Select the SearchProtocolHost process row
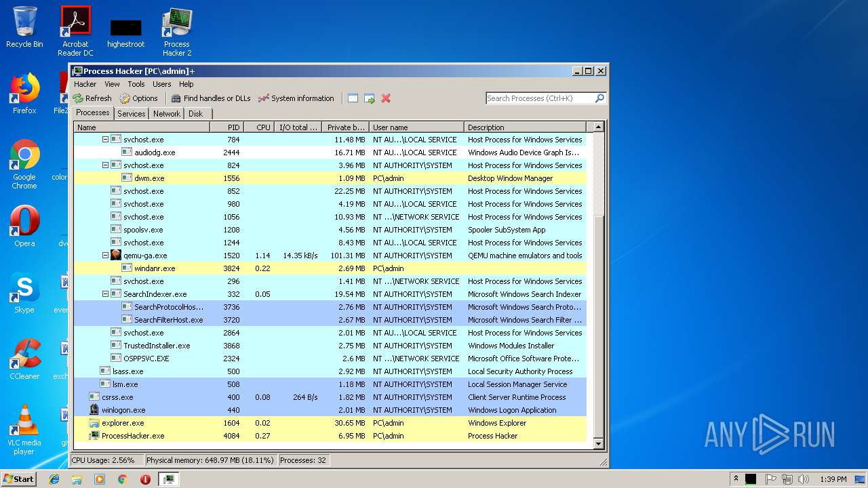This screenshot has height=488, width=868. [330, 307]
